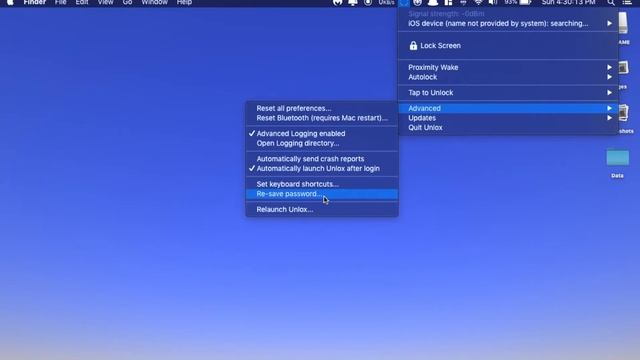Click the Advanced menu item label
The width and height of the screenshot is (640, 360).
point(424,108)
